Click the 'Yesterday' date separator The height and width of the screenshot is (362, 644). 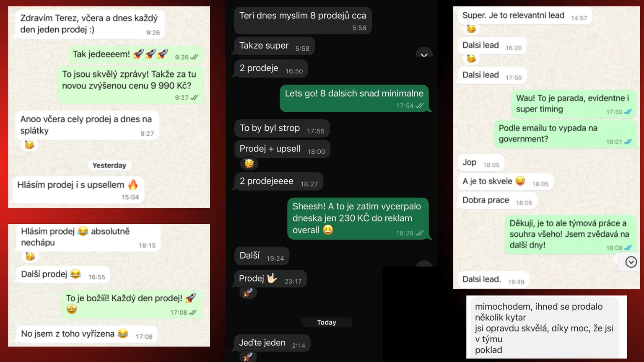pyautogui.click(x=109, y=165)
